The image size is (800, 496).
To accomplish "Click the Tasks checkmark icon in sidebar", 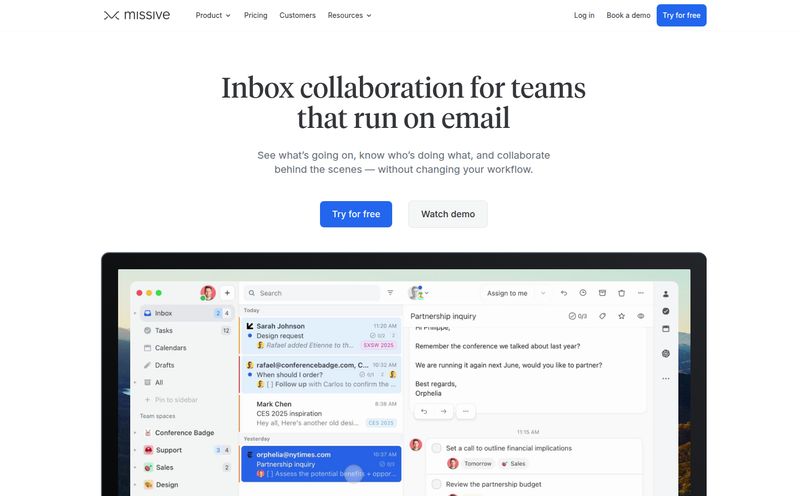I will coord(147,331).
